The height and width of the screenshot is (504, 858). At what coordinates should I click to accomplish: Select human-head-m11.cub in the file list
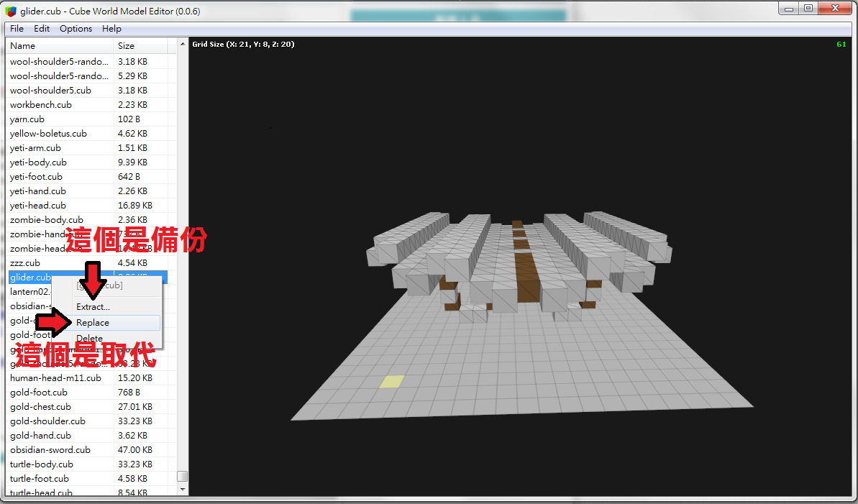(55, 378)
